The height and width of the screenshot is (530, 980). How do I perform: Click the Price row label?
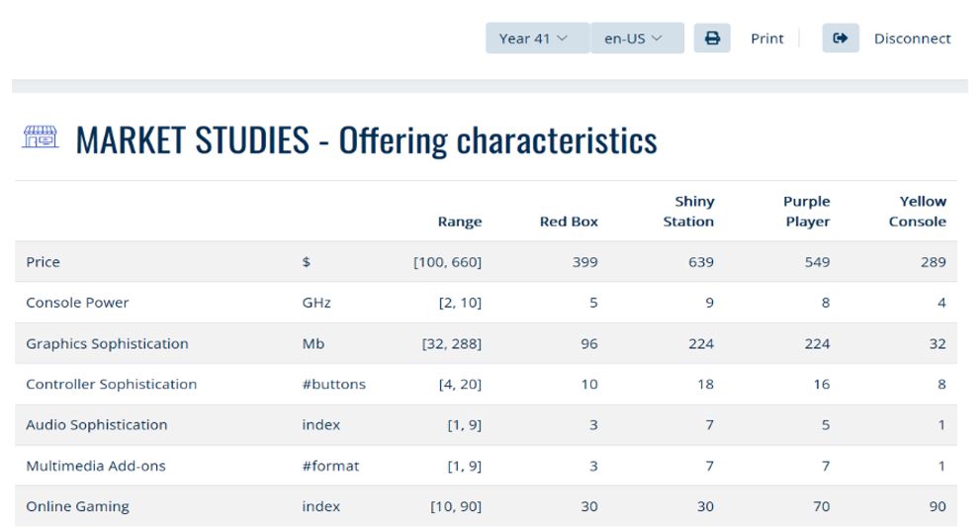[x=44, y=262]
